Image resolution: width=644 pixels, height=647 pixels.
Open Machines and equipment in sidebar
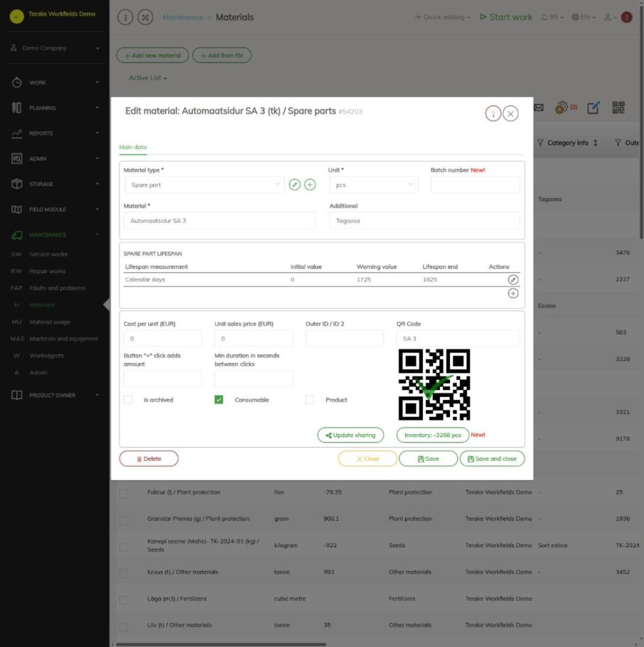tap(64, 339)
